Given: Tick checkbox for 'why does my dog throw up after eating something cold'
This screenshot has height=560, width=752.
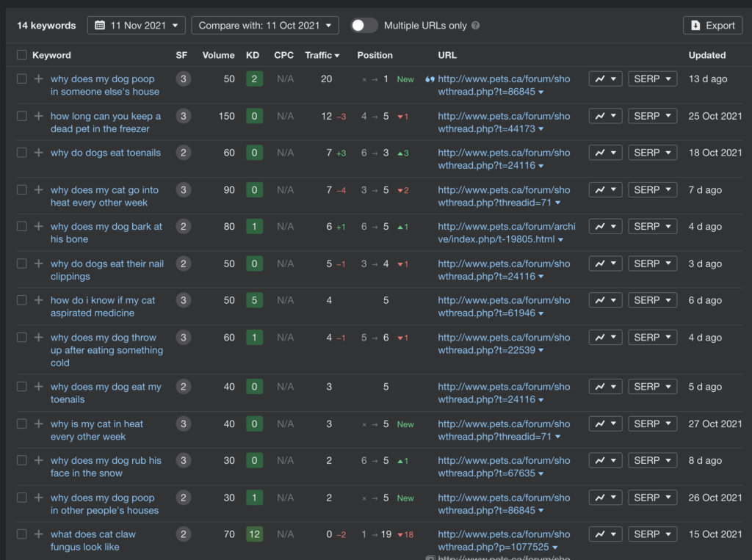Looking at the screenshot, I should (21, 338).
